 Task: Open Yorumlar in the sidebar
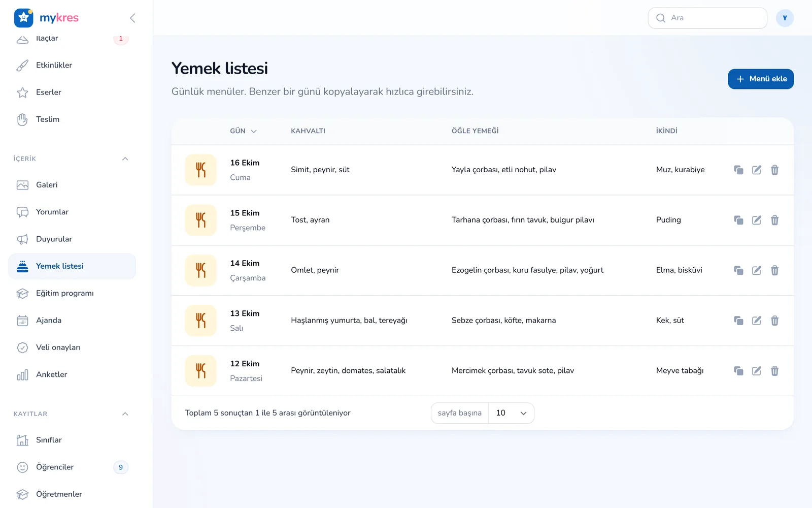72,212
